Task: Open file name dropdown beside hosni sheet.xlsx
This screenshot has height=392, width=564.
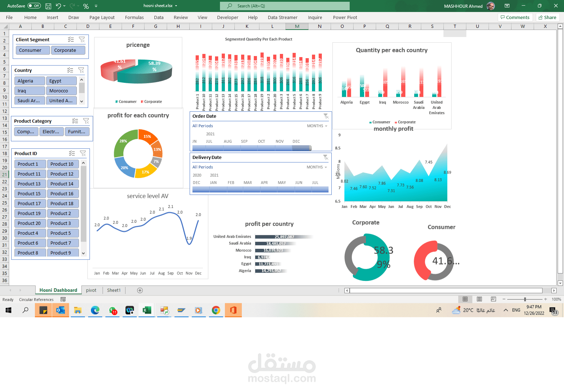Action: (x=176, y=6)
